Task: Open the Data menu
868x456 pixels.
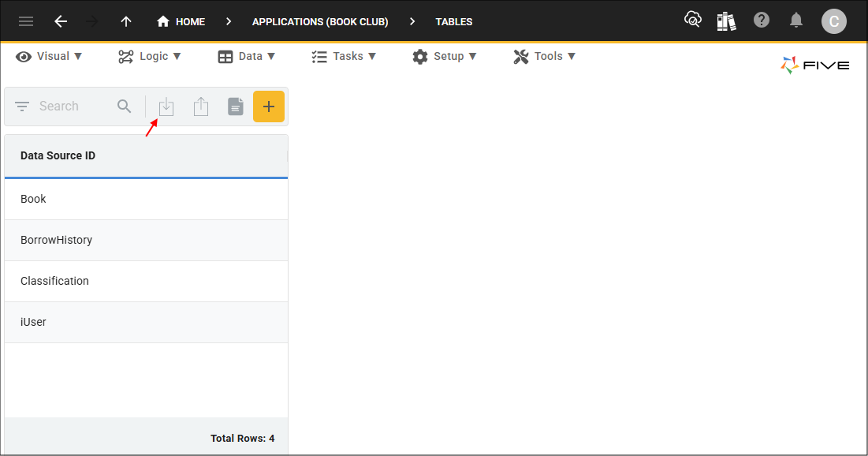Action: 246,57
